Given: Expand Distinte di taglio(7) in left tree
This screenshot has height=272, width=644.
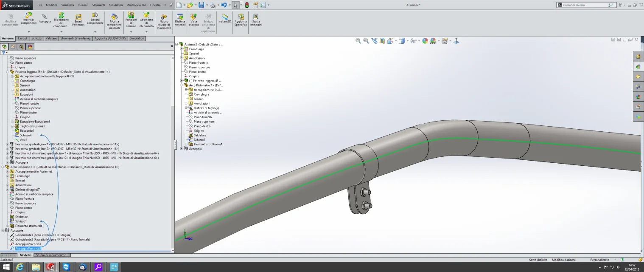Looking at the screenshot, I should (x=8, y=190).
